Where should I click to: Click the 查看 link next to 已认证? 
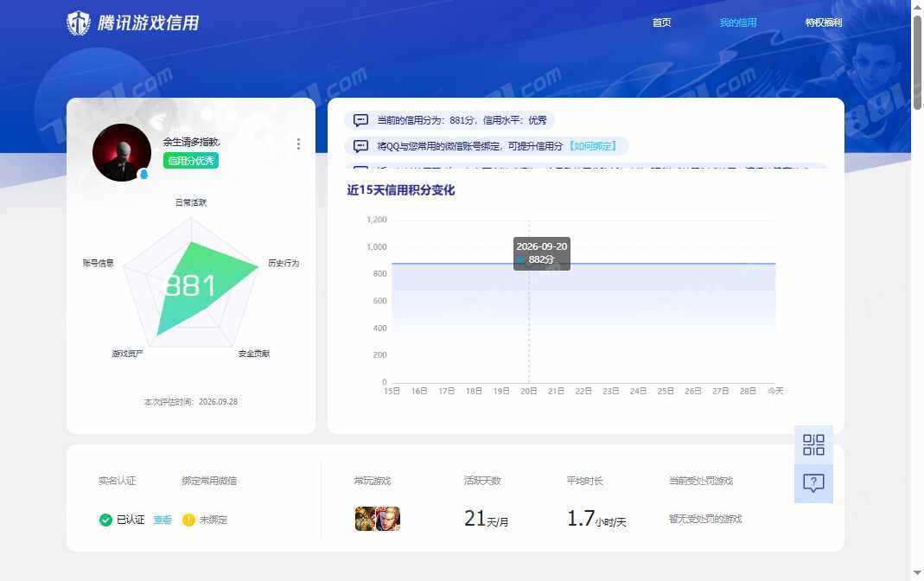coord(162,520)
